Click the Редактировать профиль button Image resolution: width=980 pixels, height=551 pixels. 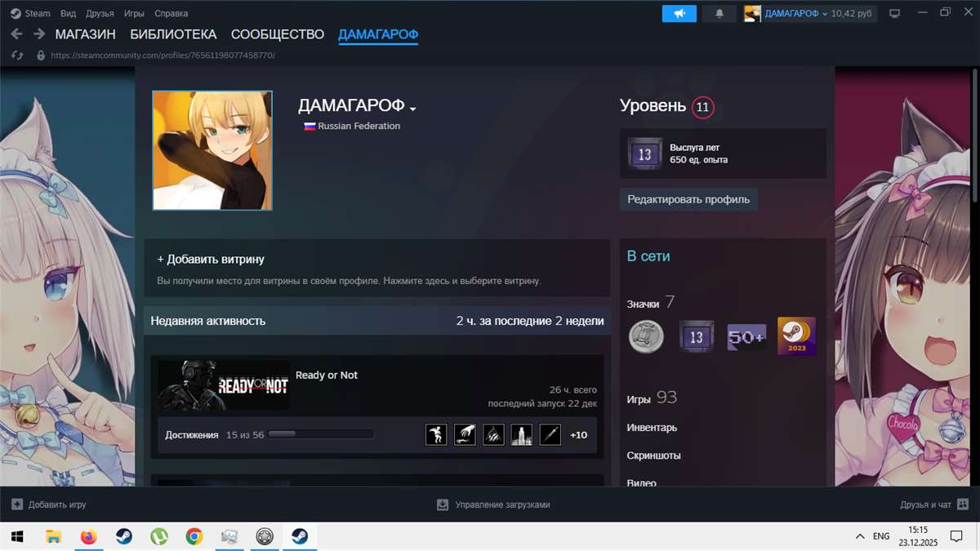(688, 199)
